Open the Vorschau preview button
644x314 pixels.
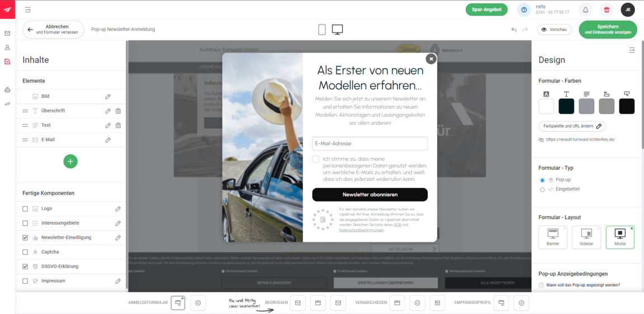coord(554,29)
